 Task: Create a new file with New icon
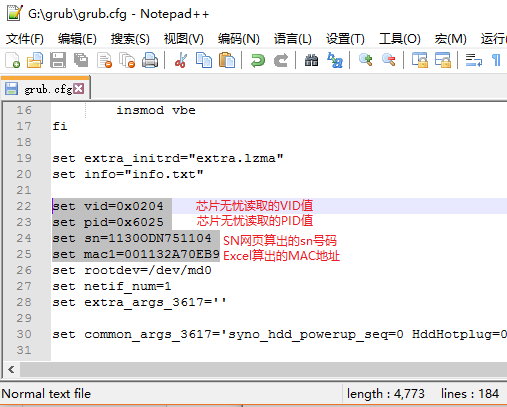pyautogui.click(x=13, y=60)
